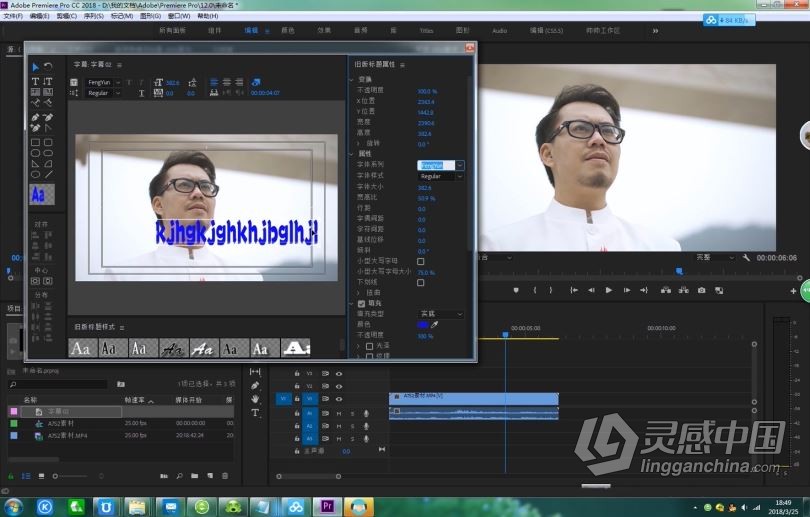The image size is (810, 517).
Task: Open the 窗口(W) Window menu
Action: [178, 16]
